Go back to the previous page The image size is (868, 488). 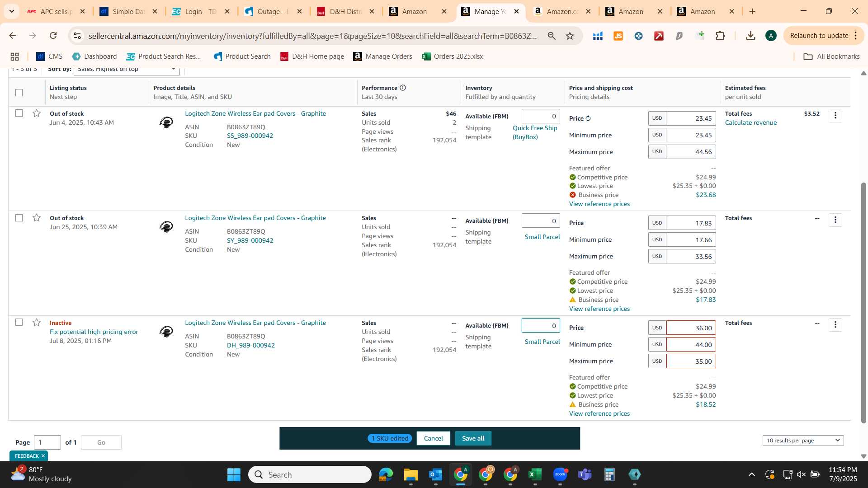click(x=12, y=36)
